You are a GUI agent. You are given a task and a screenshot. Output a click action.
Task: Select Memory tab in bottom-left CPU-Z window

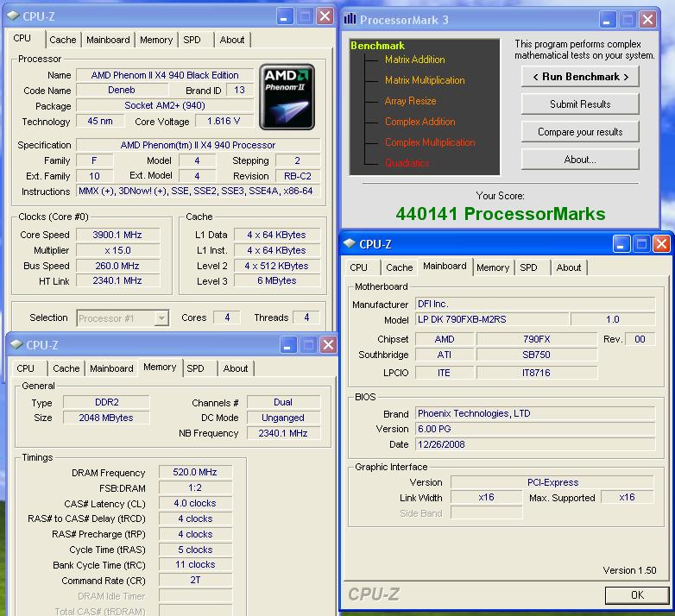(160, 367)
